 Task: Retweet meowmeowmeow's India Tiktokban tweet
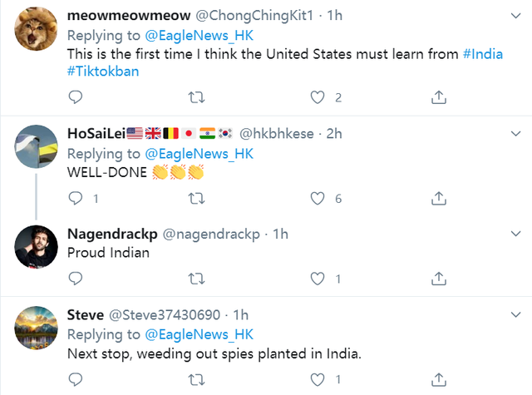click(197, 97)
